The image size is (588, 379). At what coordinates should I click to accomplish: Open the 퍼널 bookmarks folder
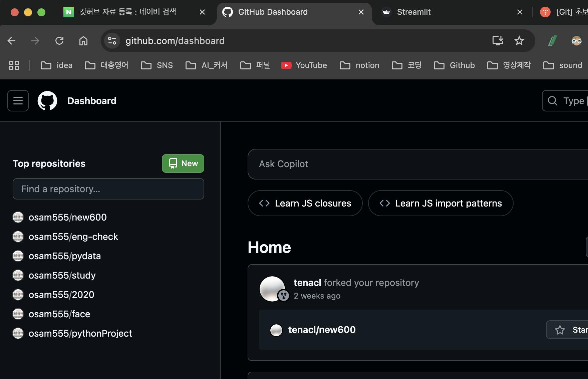point(255,65)
